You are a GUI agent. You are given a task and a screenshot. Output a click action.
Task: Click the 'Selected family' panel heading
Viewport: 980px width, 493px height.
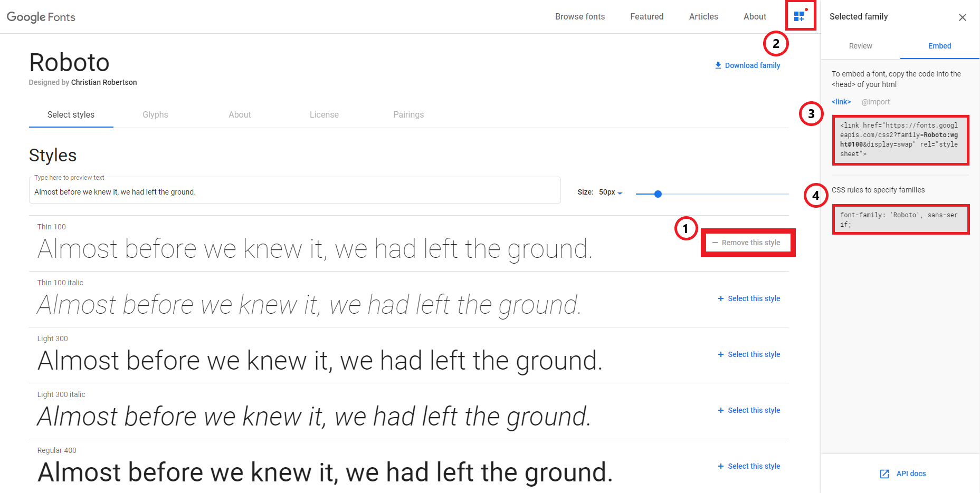pos(859,17)
